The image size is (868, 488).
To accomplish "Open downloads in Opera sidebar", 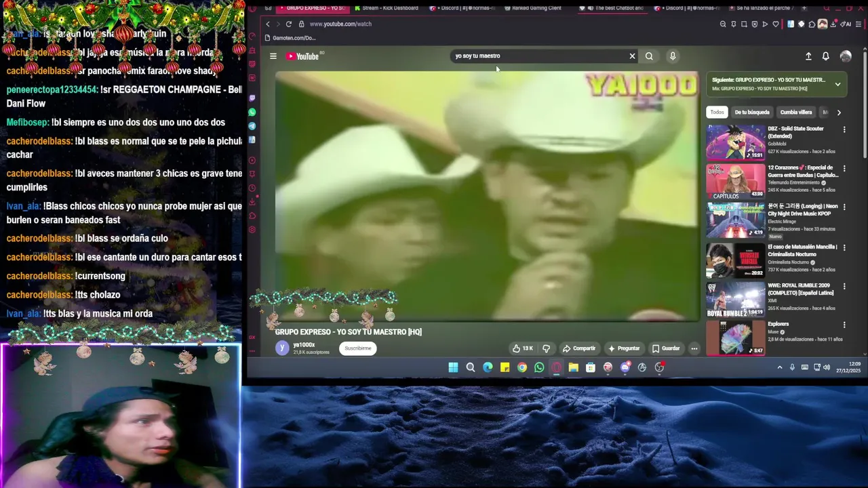I will click(x=252, y=201).
